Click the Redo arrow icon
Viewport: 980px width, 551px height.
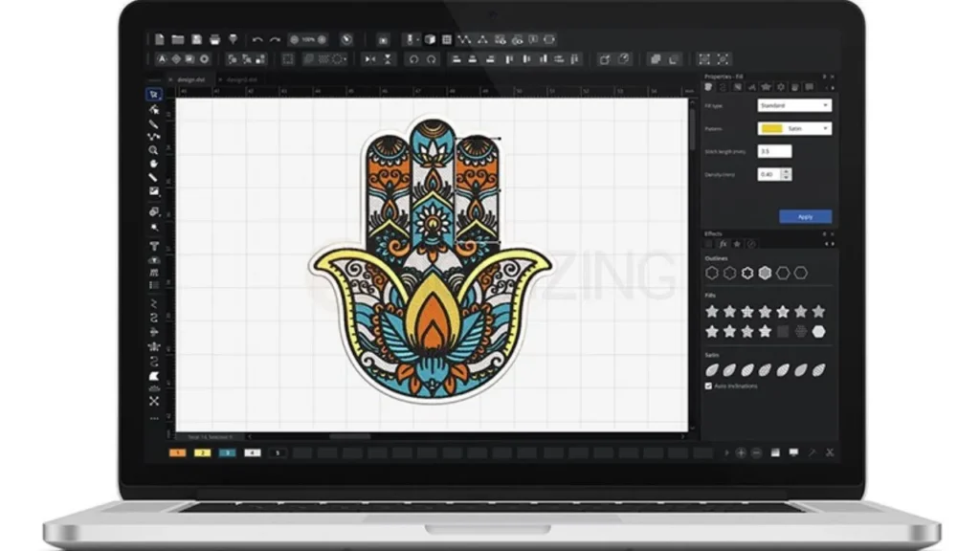[276, 39]
